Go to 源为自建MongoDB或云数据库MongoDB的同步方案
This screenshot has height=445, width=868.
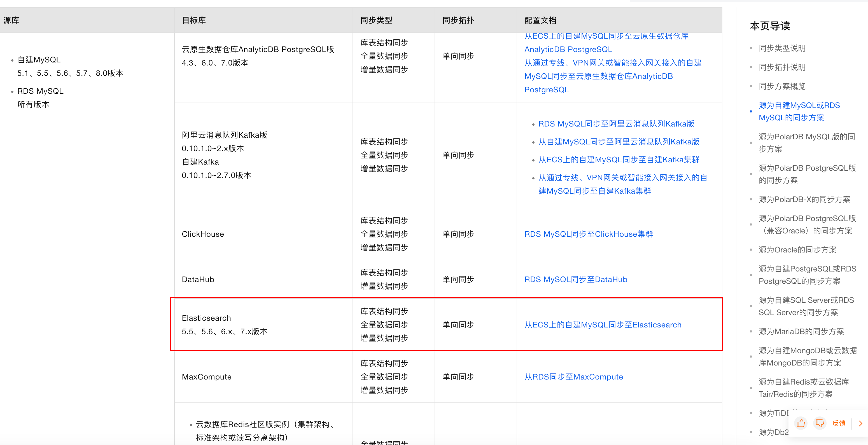pos(808,357)
